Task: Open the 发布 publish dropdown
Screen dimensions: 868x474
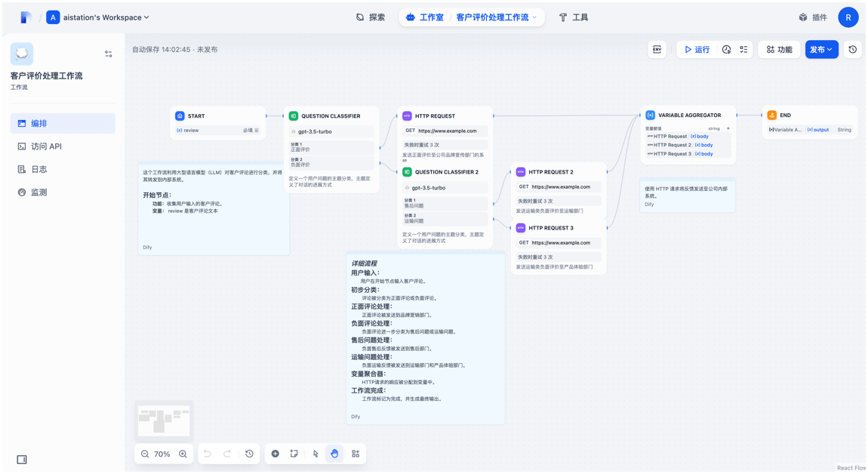Action: click(x=821, y=49)
